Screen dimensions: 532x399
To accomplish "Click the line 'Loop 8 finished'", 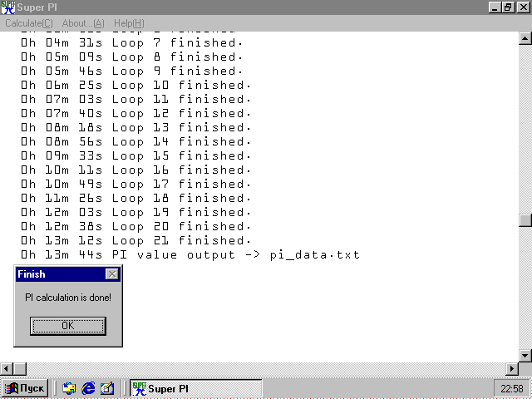I will [x=131, y=57].
